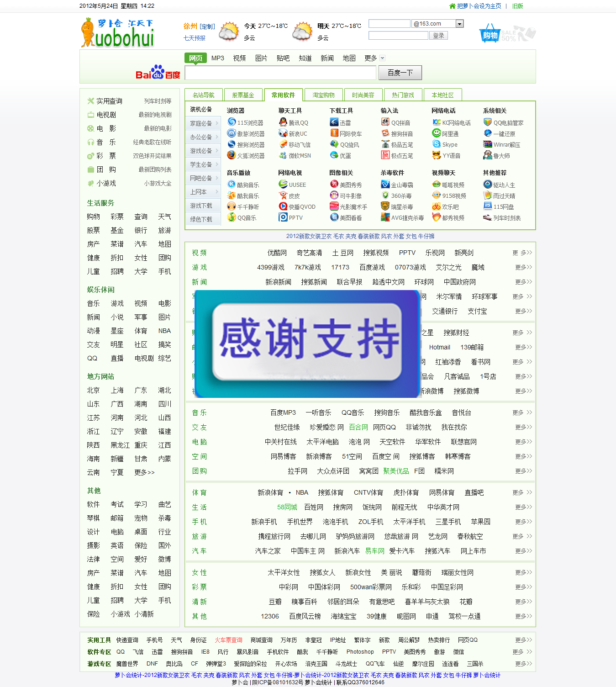Viewport: 616px width, 687px height.
Task: Click the 驱动人生 gear icon
Action: [x=488, y=184]
